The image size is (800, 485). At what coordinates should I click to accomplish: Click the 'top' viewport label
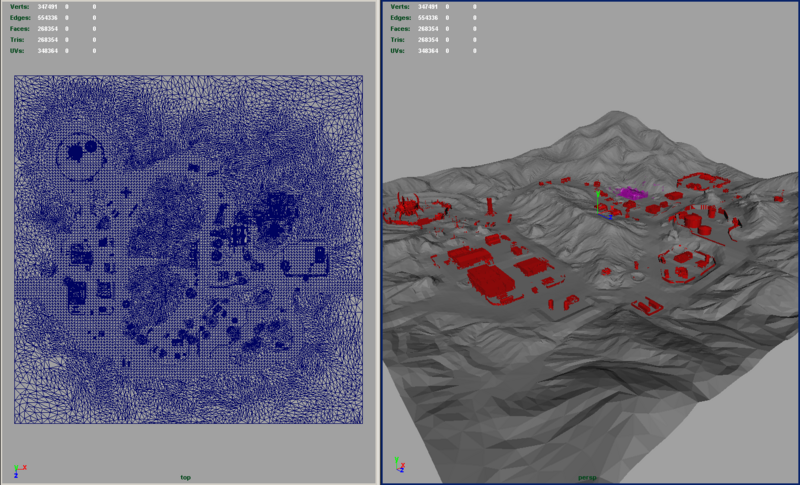[186, 477]
